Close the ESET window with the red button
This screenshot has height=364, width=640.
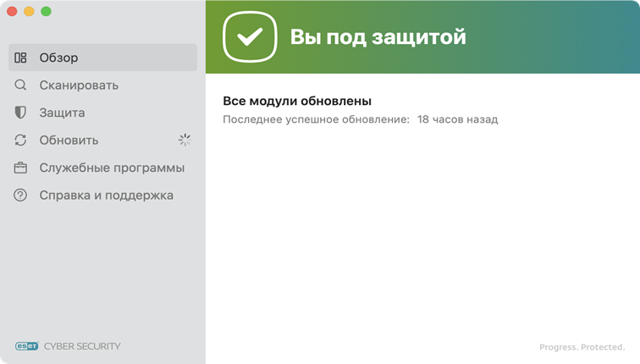(x=12, y=12)
